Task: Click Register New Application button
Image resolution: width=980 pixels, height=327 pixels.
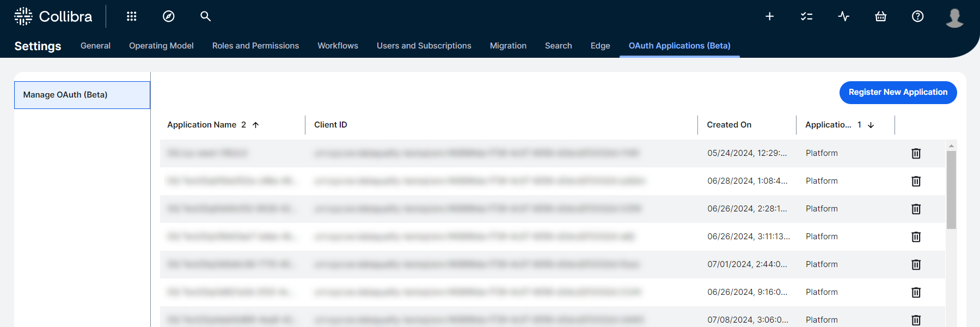Action: pos(898,93)
